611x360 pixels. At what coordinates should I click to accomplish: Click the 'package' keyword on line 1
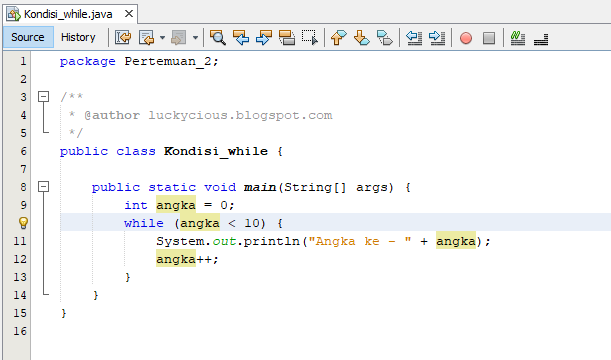(x=87, y=62)
